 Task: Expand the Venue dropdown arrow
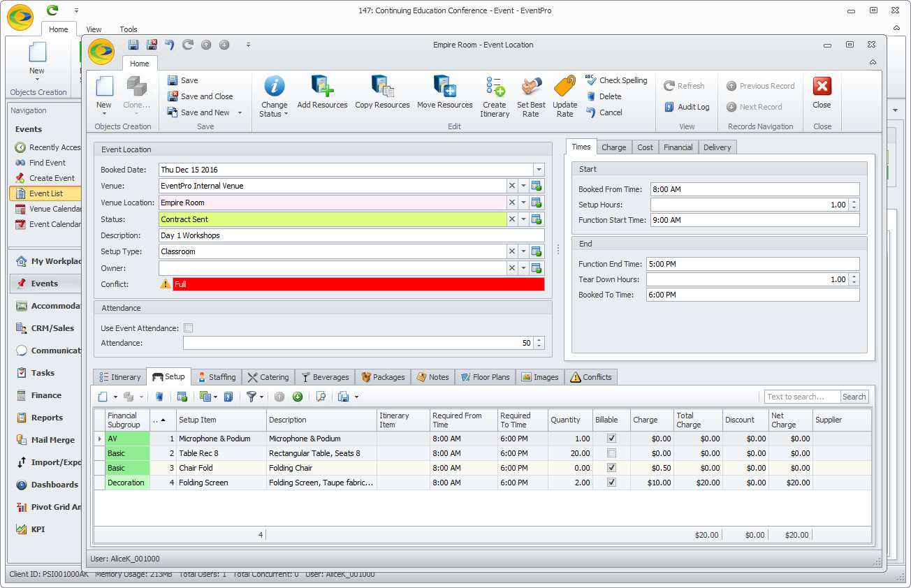523,186
